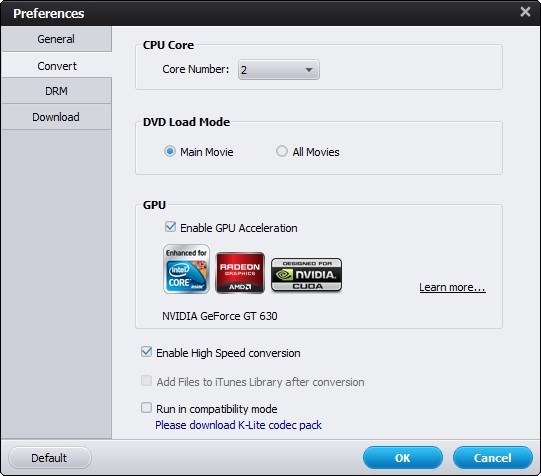541x476 pixels.
Task: Follow the K-Lite codec pack download link
Action: pos(238,425)
